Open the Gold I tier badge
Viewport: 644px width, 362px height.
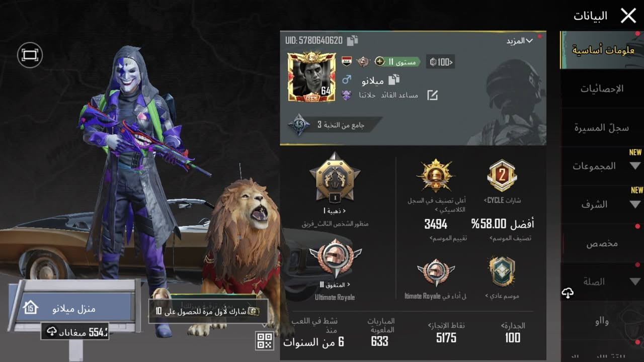tap(335, 178)
